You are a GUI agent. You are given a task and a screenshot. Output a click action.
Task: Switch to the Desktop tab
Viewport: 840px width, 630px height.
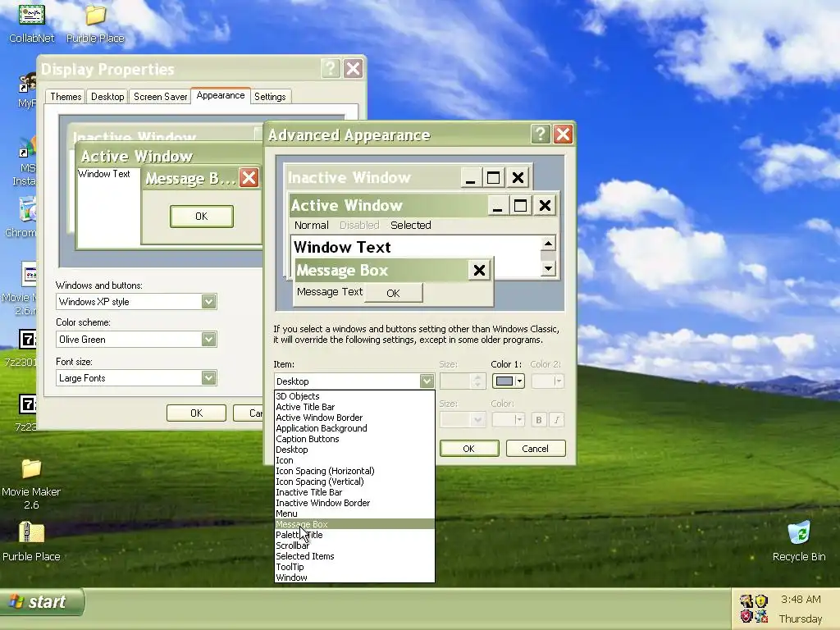coord(107,97)
